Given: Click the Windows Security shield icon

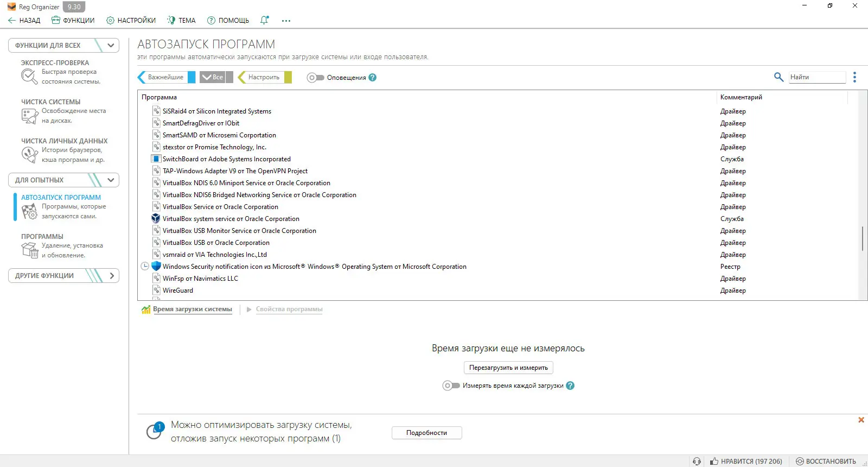Looking at the screenshot, I should pyautogui.click(x=156, y=266).
